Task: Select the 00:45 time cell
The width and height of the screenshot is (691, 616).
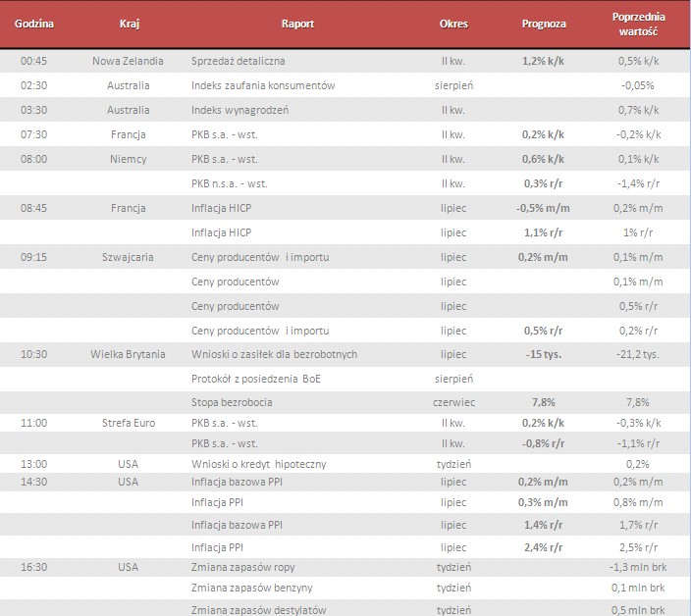Action: [33, 61]
